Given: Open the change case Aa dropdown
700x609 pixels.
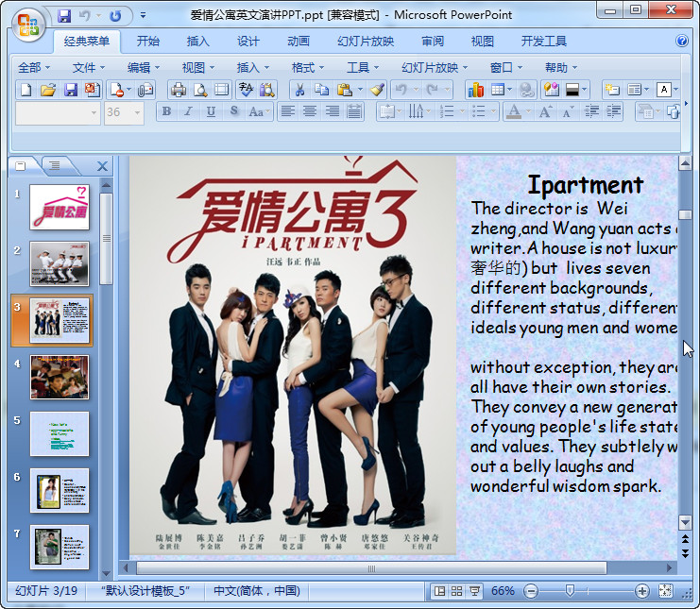Looking at the screenshot, I should [260, 111].
